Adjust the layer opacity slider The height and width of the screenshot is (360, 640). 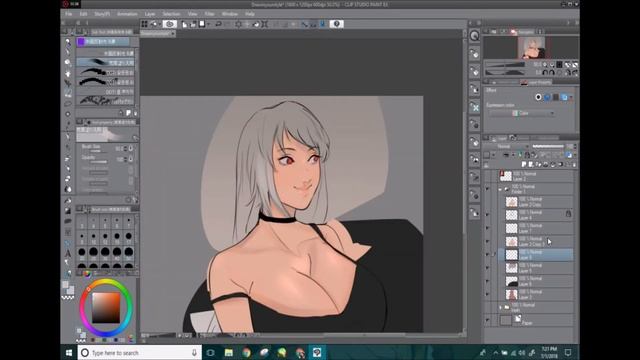pos(548,147)
